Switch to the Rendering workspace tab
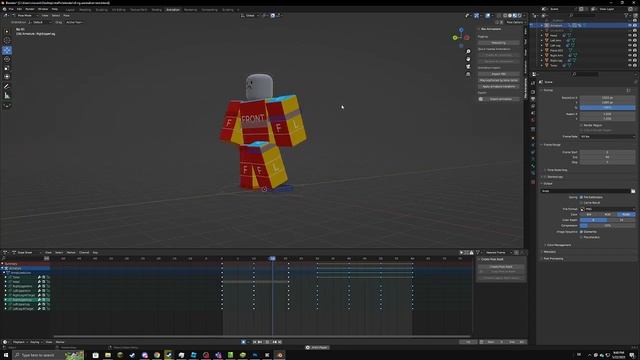Viewport: 640px width, 360px height. tap(190, 9)
